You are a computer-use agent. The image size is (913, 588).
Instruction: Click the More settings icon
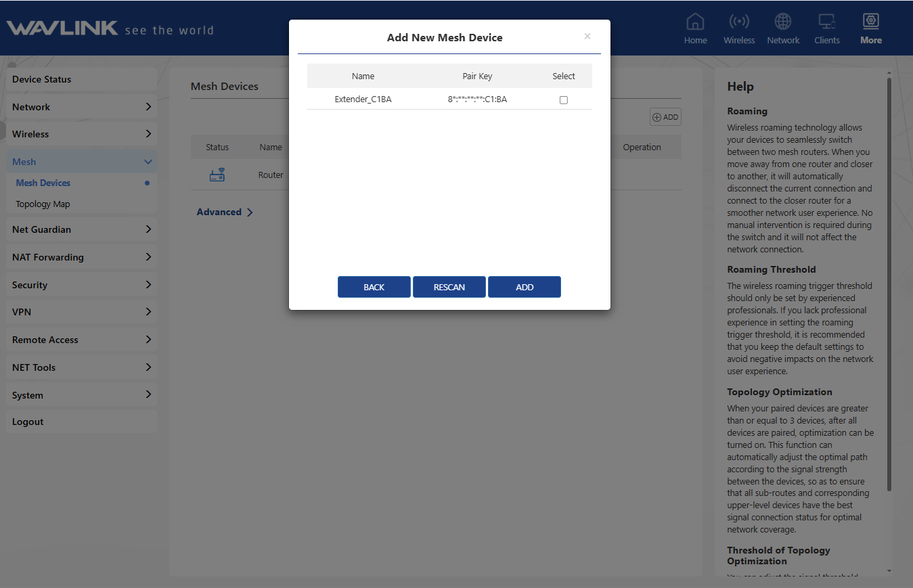coord(870,22)
